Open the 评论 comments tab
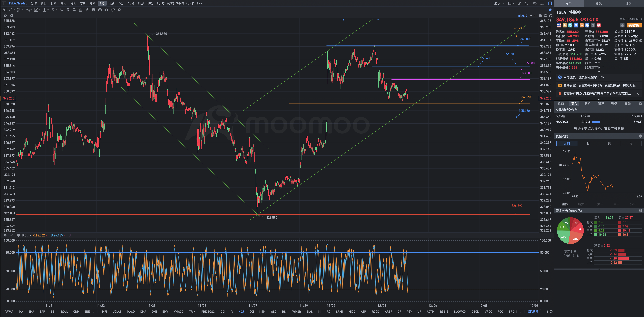Viewport: 644px width, 317px height. click(628, 3)
